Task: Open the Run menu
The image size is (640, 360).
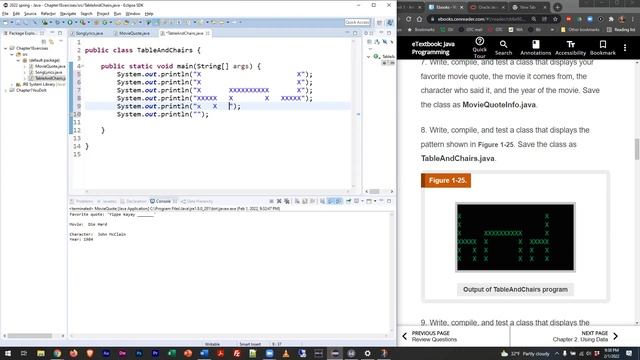Action: click(x=118, y=13)
